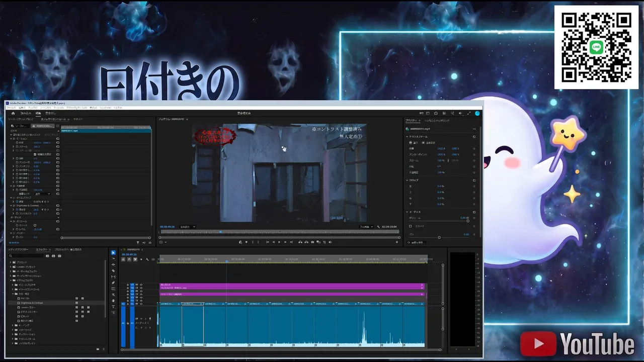Open the workspaces icon in header
The width and height of the screenshot is (644, 362).
[428, 113]
